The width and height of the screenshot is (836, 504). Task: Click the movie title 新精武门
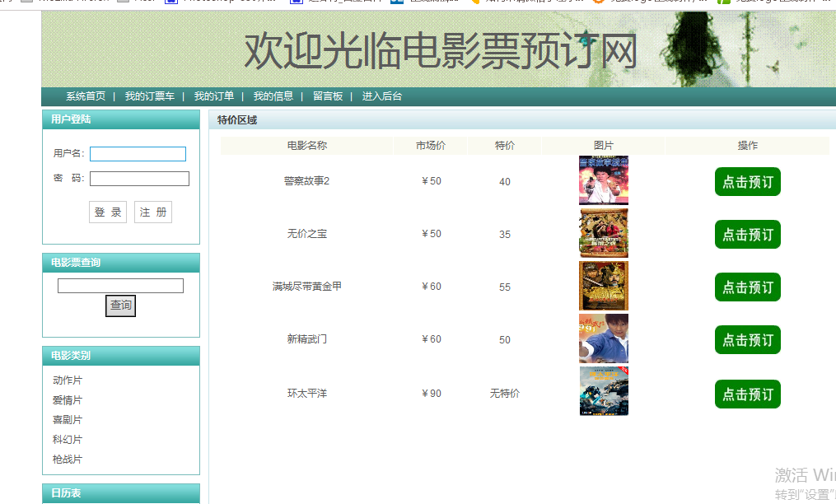point(306,339)
